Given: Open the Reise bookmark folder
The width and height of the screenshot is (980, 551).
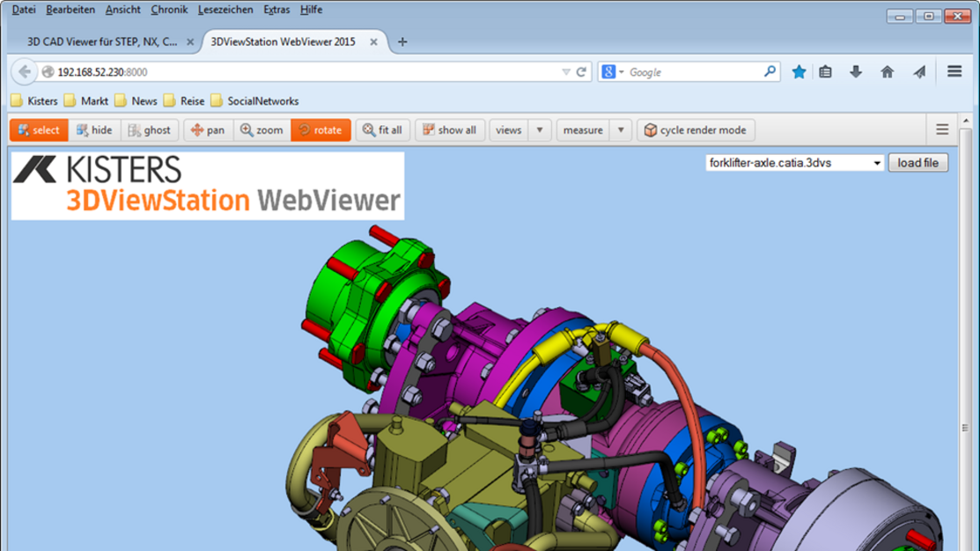Looking at the screenshot, I should pos(184,100).
